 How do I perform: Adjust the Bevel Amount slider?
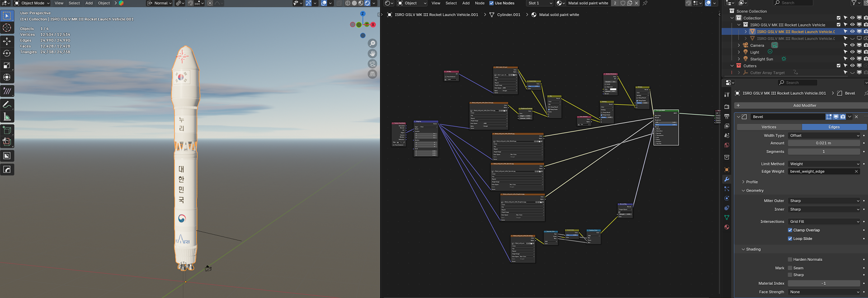[824, 143]
